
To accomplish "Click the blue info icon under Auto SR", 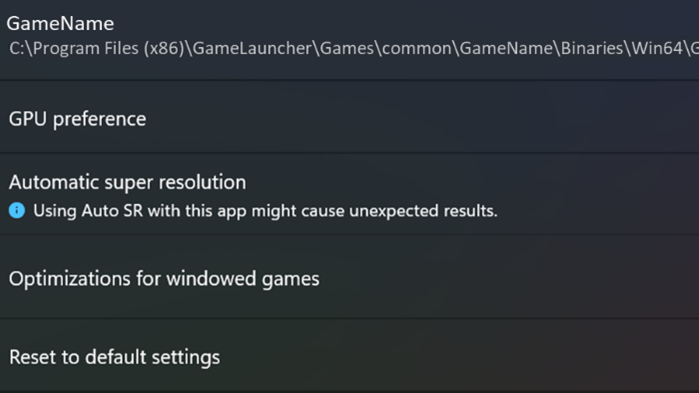I will tap(17, 210).
